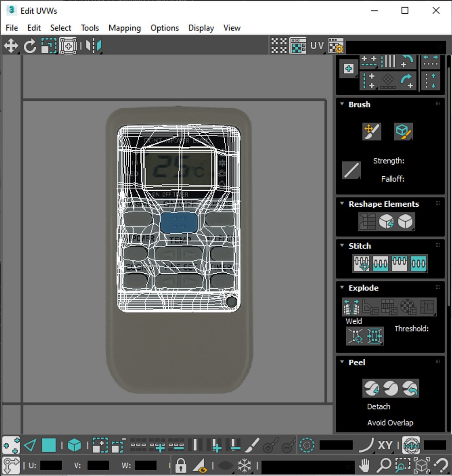Activate the Zoom magnifier tool

click(x=384, y=465)
